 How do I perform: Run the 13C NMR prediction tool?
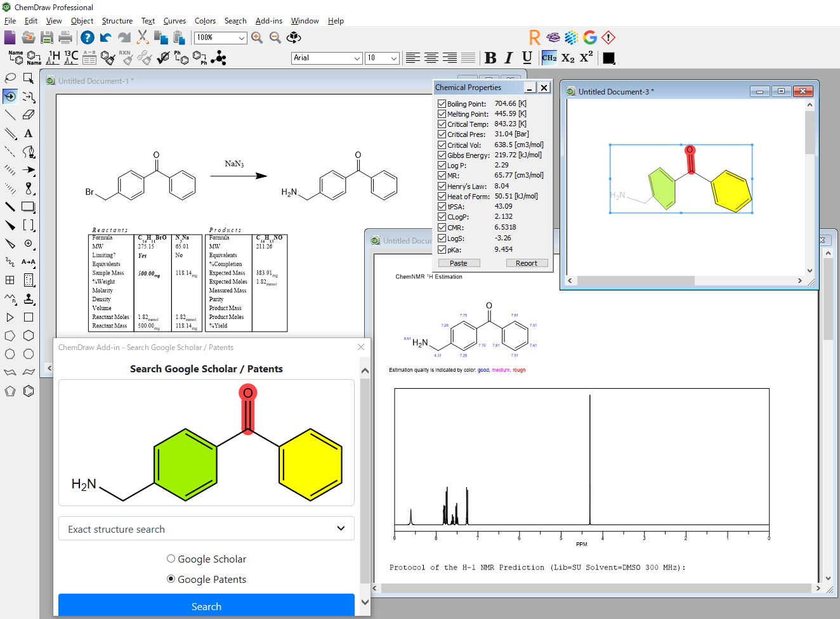click(x=71, y=58)
